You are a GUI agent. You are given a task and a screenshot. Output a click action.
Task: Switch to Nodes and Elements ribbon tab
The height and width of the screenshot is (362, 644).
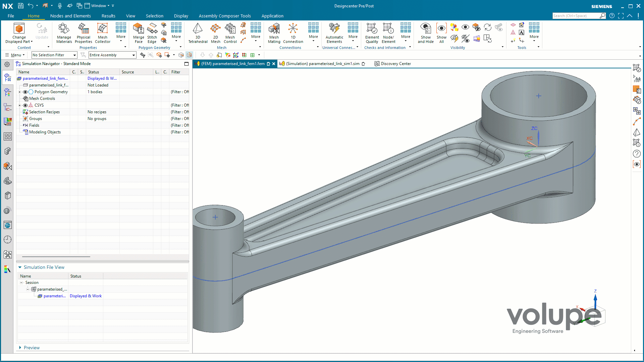(70, 16)
